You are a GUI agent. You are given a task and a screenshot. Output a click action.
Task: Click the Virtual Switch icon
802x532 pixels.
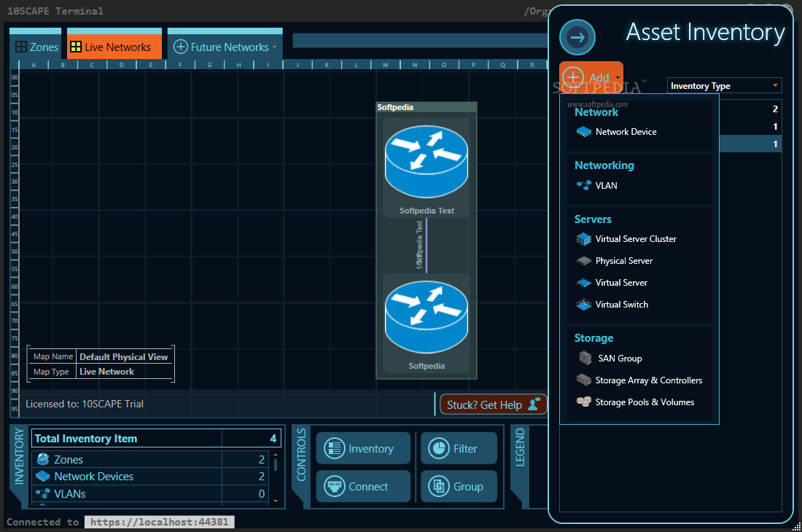click(583, 305)
